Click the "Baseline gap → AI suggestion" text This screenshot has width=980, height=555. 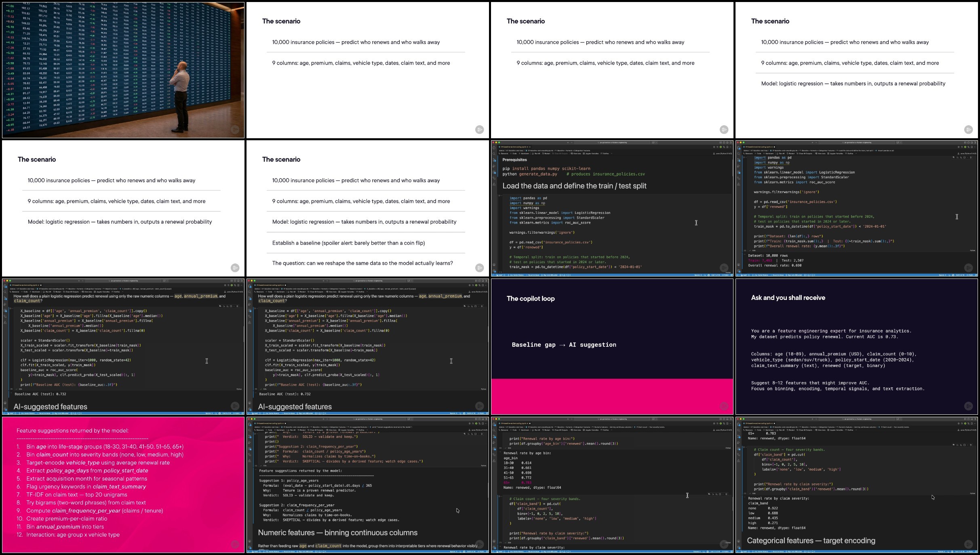[x=564, y=345]
